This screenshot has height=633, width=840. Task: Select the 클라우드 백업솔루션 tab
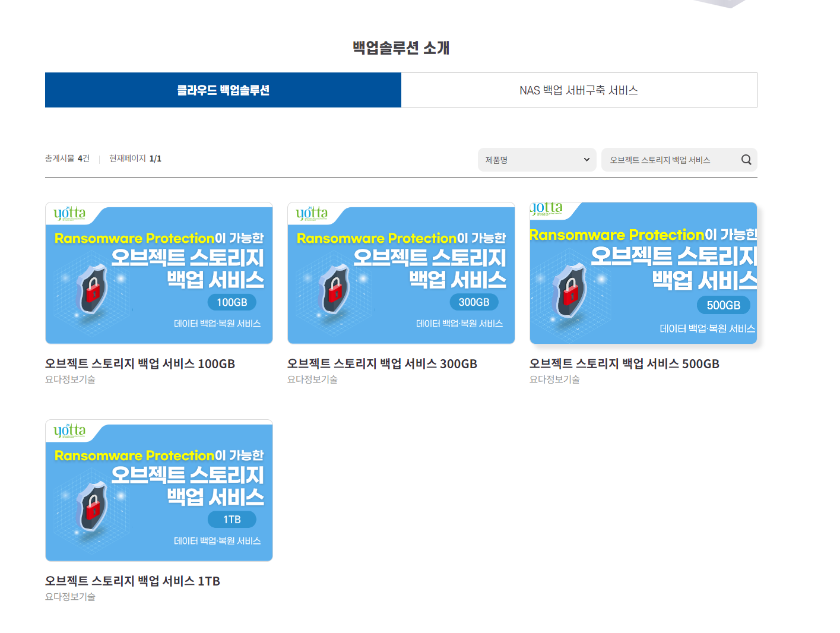tap(223, 90)
